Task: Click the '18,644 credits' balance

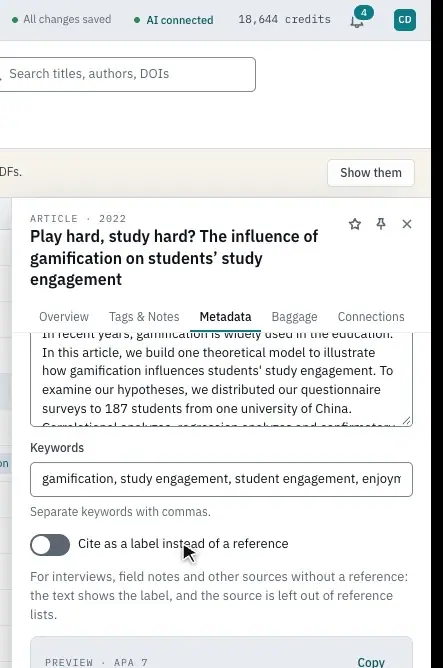Action: pyautogui.click(x=285, y=20)
